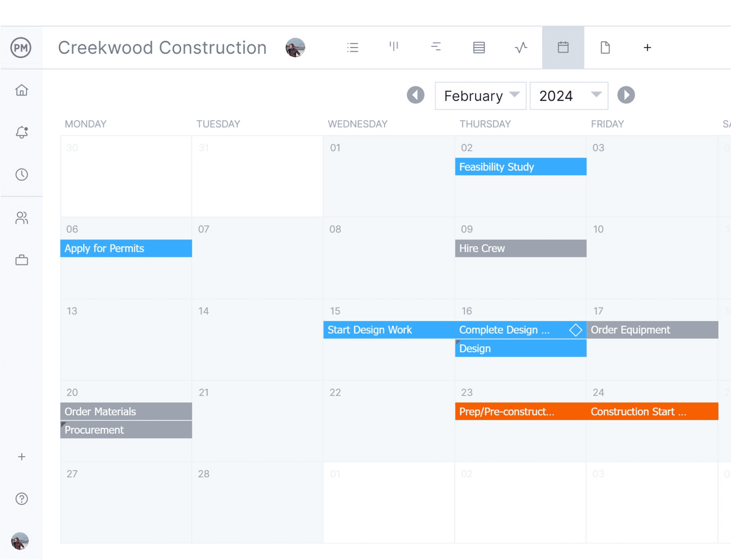Open the Home icon in the sidebar

coord(22,90)
